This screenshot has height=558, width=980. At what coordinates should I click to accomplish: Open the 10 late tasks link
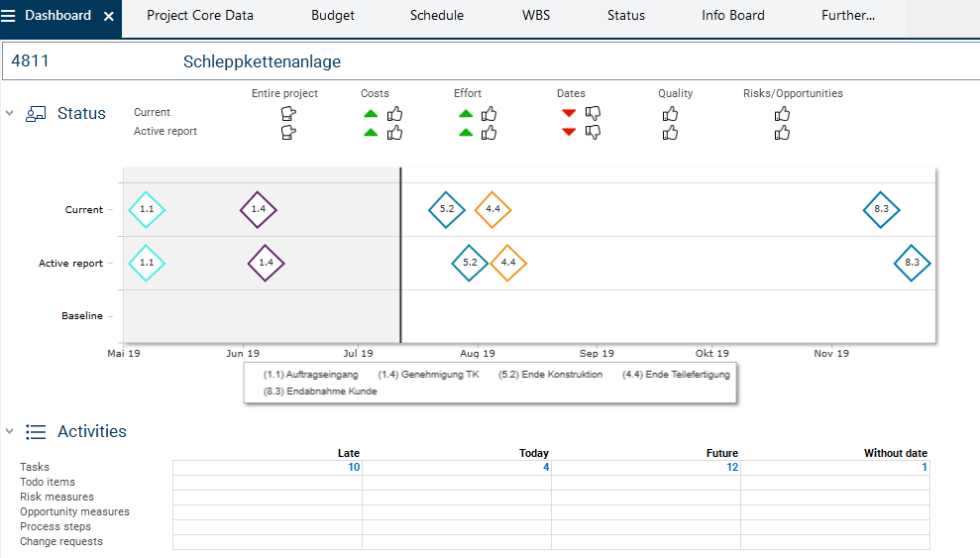click(353, 467)
